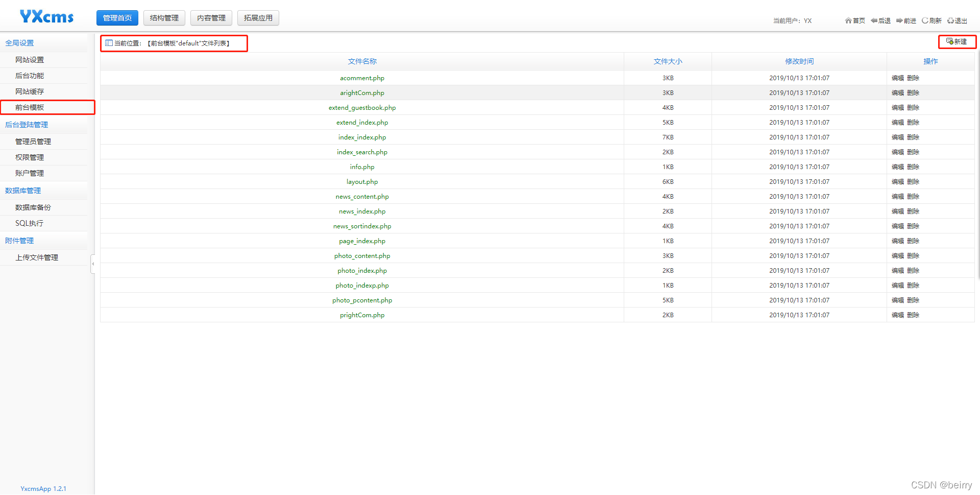Collapse the 数据库管理 section header
The height and width of the screenshot is (495, 980).
pyautogui.click(x=23, y=191)
